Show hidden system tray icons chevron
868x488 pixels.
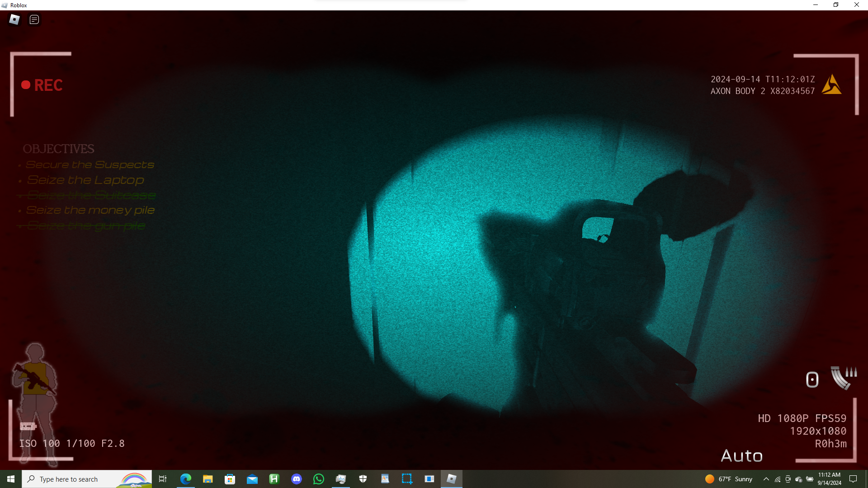click(766, 479)
